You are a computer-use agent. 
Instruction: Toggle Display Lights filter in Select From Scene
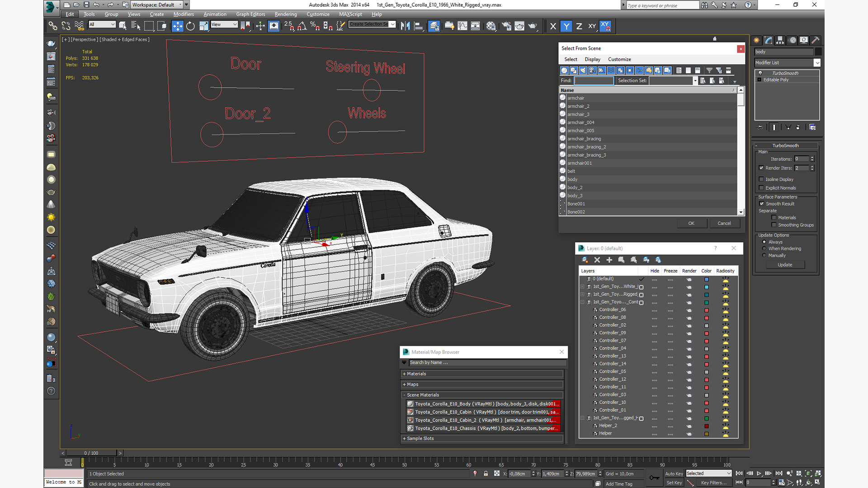point(583,70)
